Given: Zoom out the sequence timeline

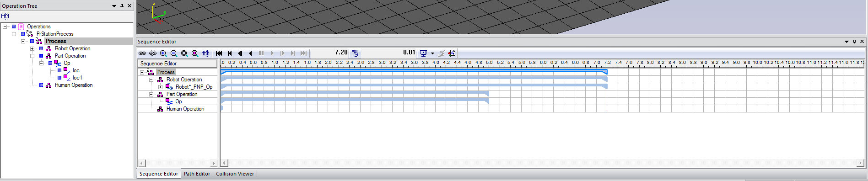Looking at the screenshot, I should [174, 53].
